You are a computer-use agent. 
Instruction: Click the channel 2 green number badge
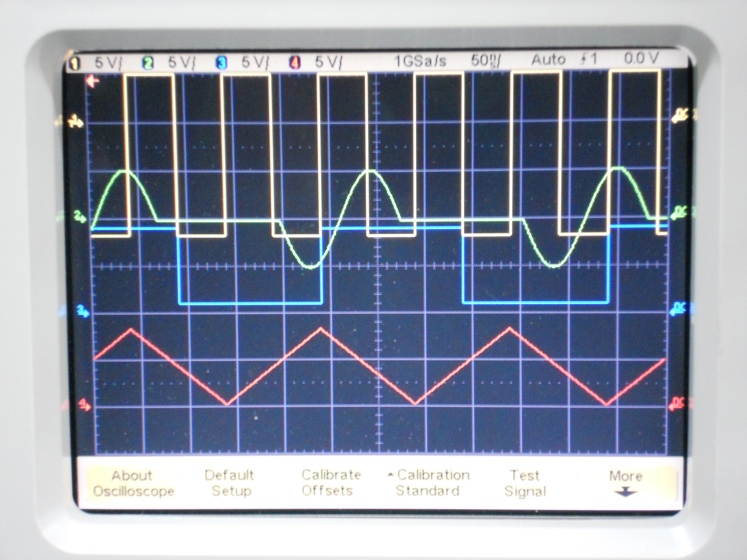point(148,63)
